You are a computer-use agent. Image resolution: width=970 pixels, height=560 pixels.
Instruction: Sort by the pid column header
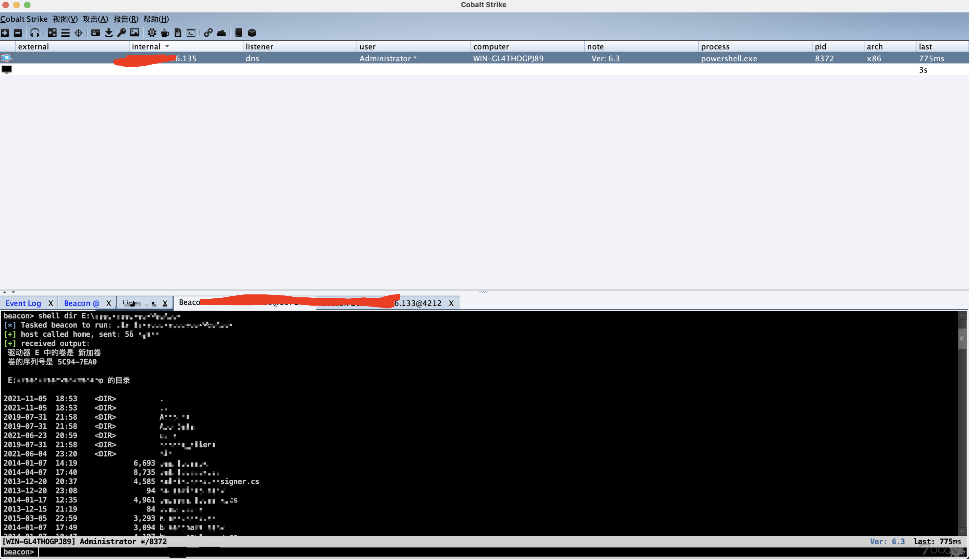tap(838, 47)
